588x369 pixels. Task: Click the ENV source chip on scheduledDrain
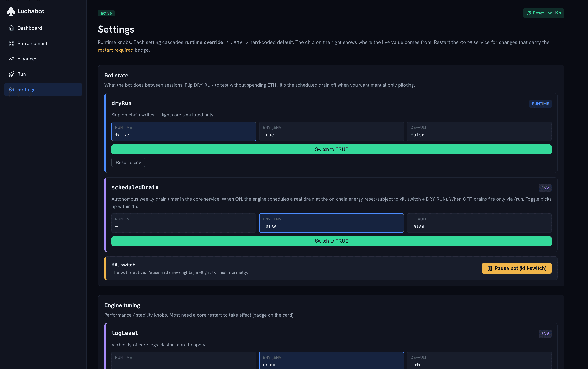[x=545, y=188]
